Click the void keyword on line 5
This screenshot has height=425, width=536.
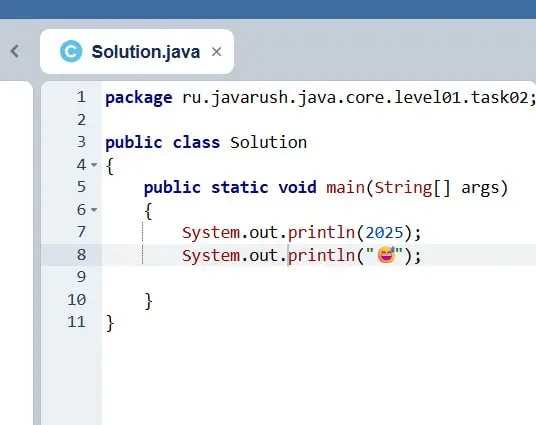[297, 188]
